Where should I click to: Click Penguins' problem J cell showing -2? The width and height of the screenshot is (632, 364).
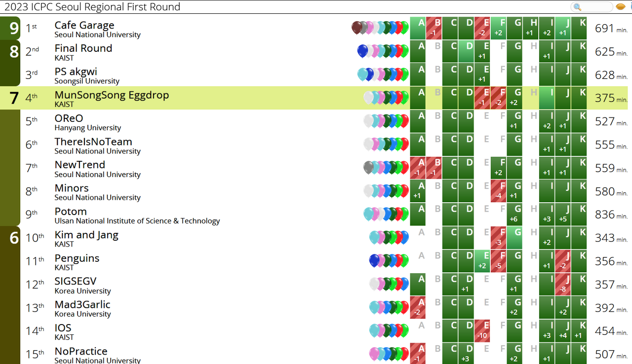click(563, 261)
